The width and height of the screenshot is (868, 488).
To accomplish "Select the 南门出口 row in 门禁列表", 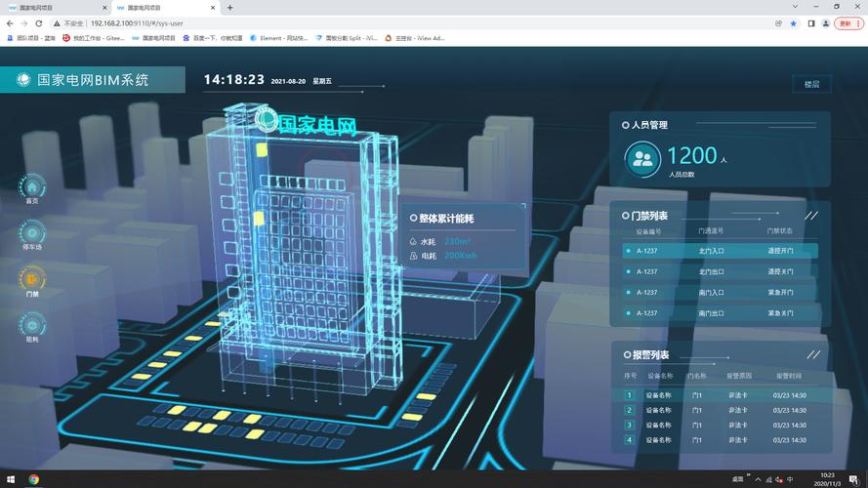I will (720, 313).
